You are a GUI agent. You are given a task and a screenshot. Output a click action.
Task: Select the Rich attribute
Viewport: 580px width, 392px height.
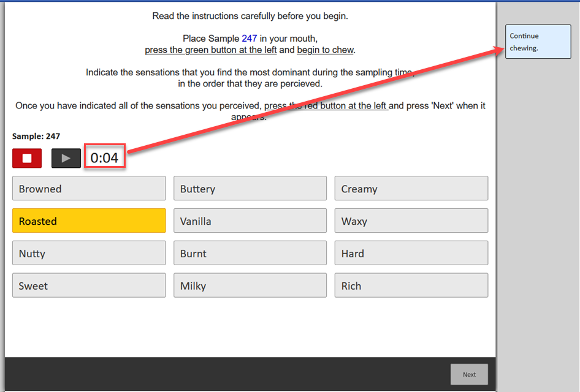tap(411, 285)
